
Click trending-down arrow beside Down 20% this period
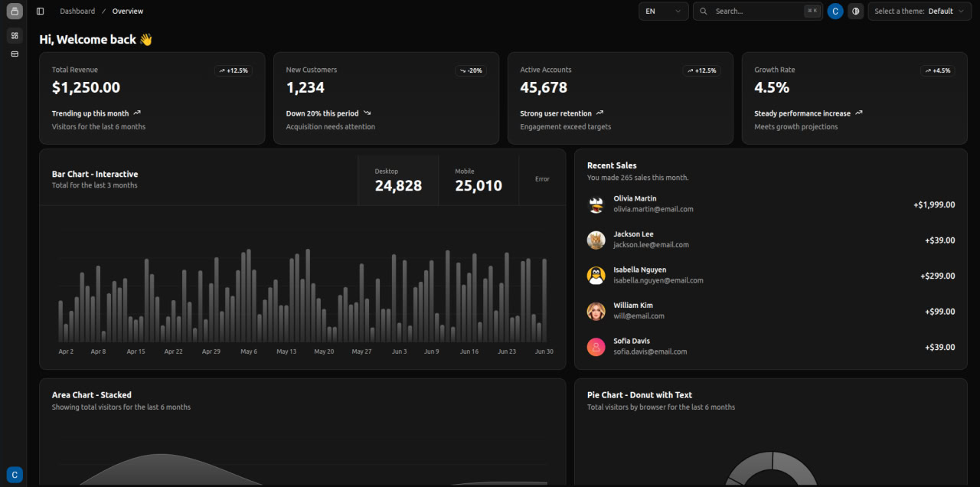coord(367,113)
